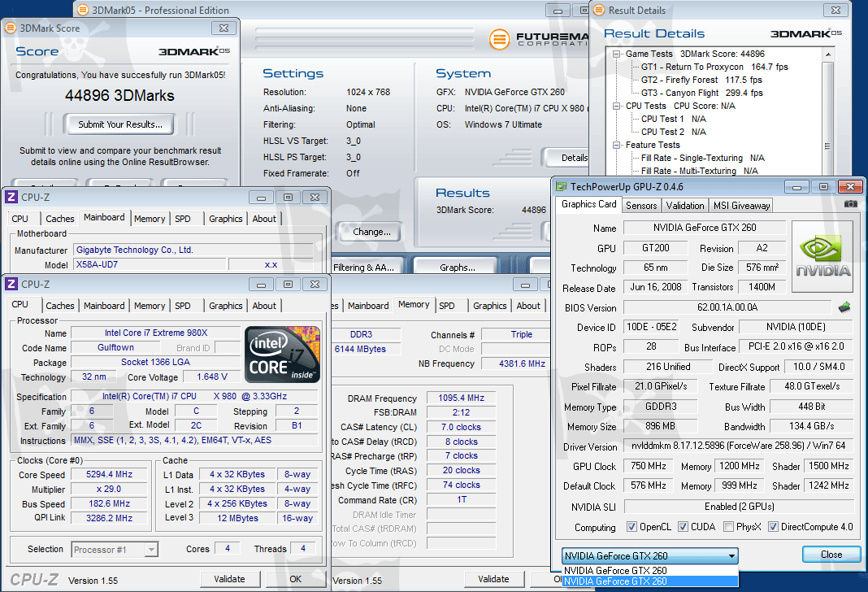868x592 pixels.
Task: Collapse the CPU Tests tree node
Action: [617, 106]
